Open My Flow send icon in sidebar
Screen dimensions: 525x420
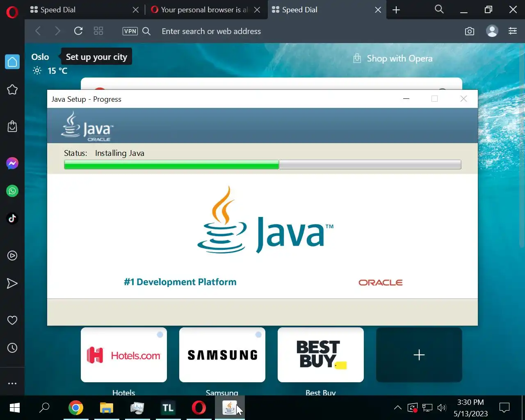pos(12,283)
